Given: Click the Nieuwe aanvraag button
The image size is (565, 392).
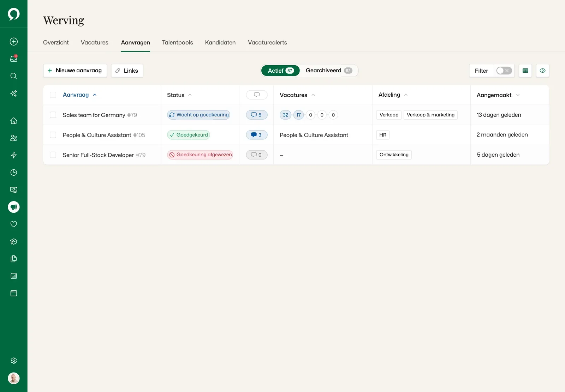Looking at the screenshot, I should [x=75, y=71].
